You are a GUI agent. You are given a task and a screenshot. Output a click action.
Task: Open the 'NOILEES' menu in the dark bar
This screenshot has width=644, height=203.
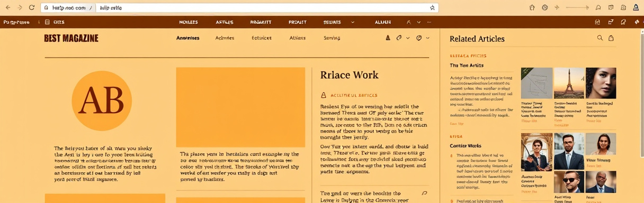pyautogui.click(x=189, y=22)
